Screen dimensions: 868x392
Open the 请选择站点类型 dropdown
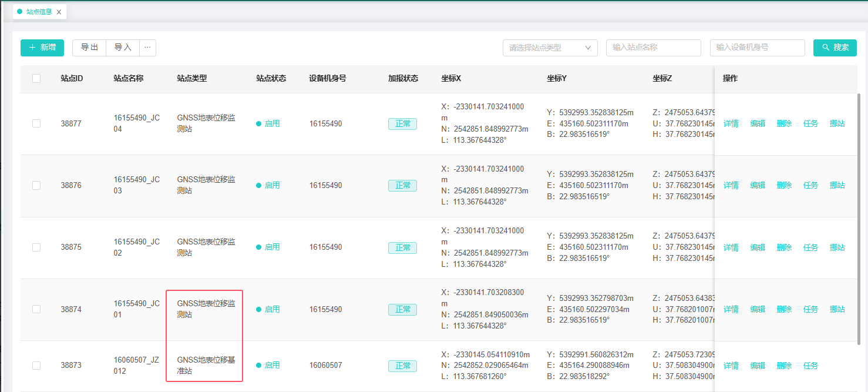(x=550, y=48)
